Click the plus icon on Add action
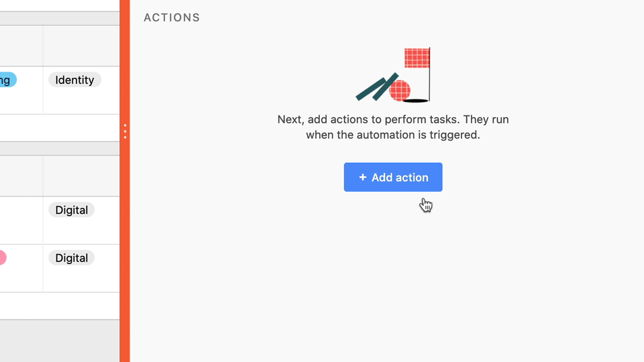 [x=363, y=177]
